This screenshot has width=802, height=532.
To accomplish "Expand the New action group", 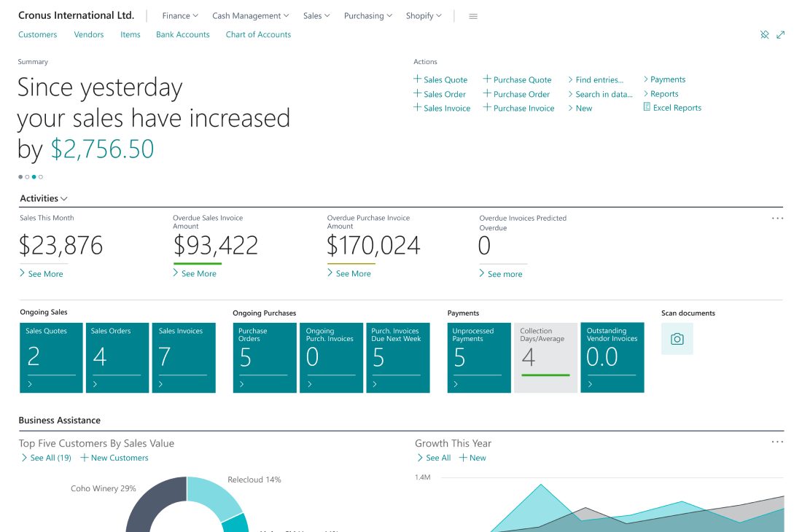I will tap(580, 109).
